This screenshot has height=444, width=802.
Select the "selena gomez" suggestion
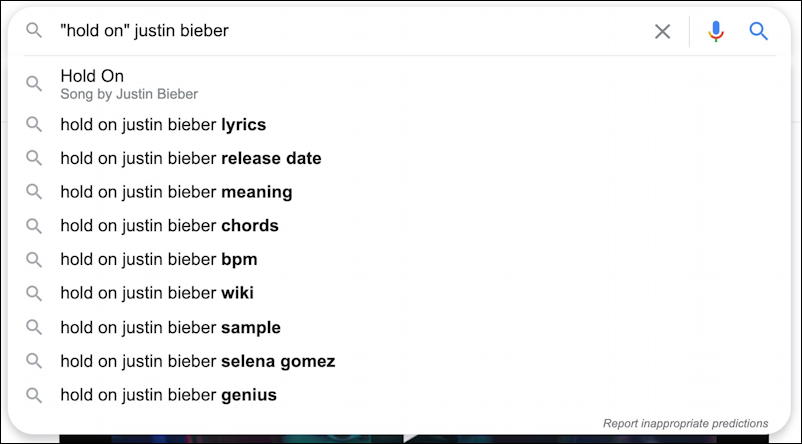399,361
